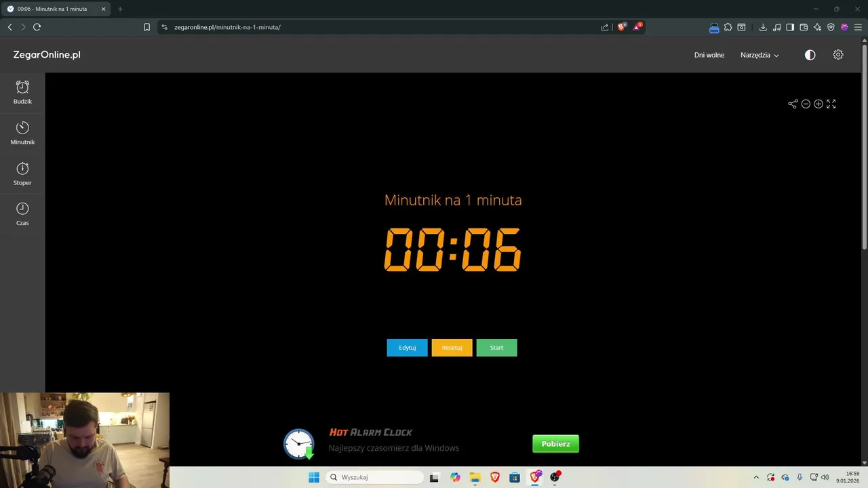The image size is (868, 488).
Task: Open File Explorer from taskbar
Action: [x=475, y=477]
